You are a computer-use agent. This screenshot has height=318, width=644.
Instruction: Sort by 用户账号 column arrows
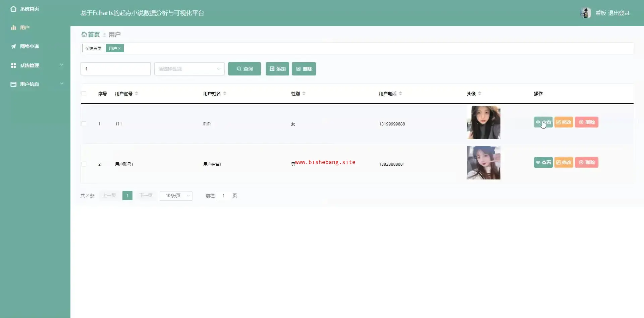click(137, 94)
